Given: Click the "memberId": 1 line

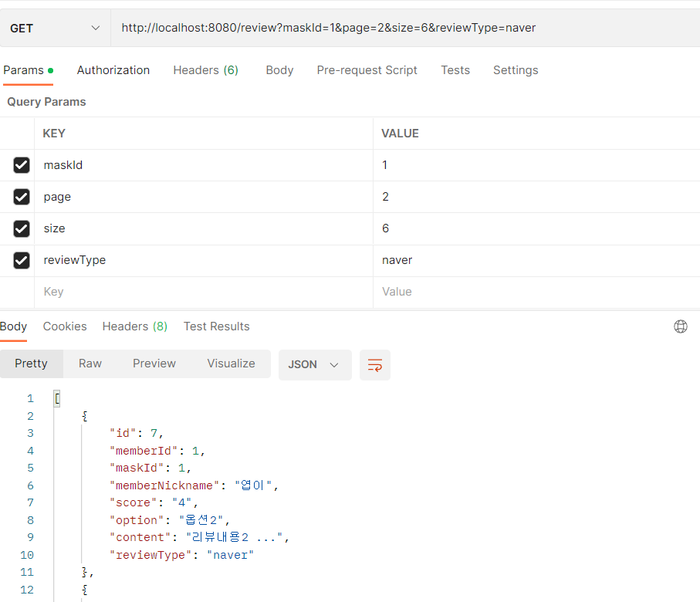Looking at the screenshot, I should (x=157, y=451).
